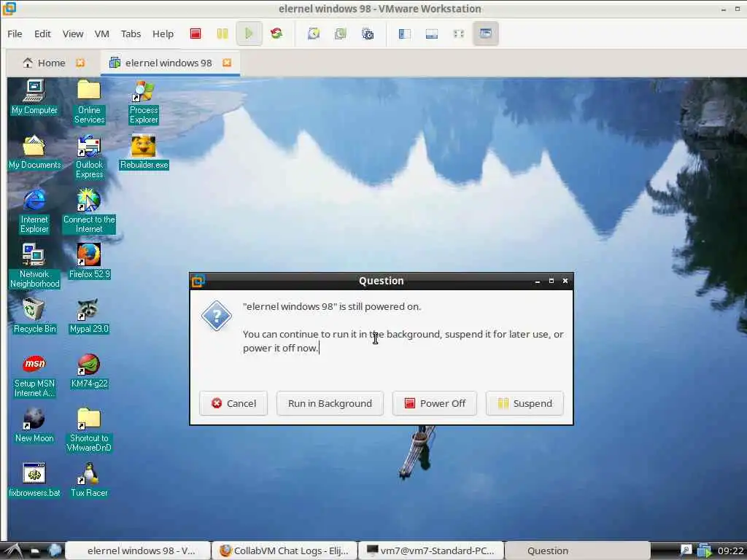Select Shortcut to VMwareDnD folder icon

89,430
